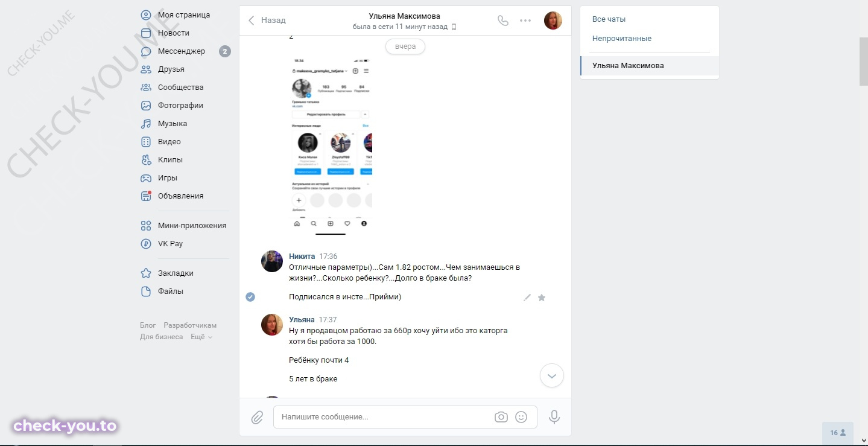
Task: Open the 'Сообщества' menu item
Action: point(181,88)
